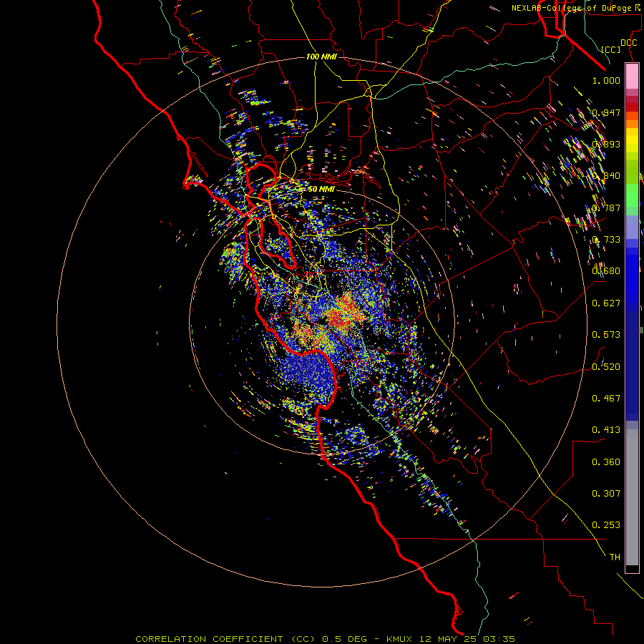Click the CORRELATION COEFFICIENT (CC) caption text
Screen dimensions: 644x644
coord(225,639)
